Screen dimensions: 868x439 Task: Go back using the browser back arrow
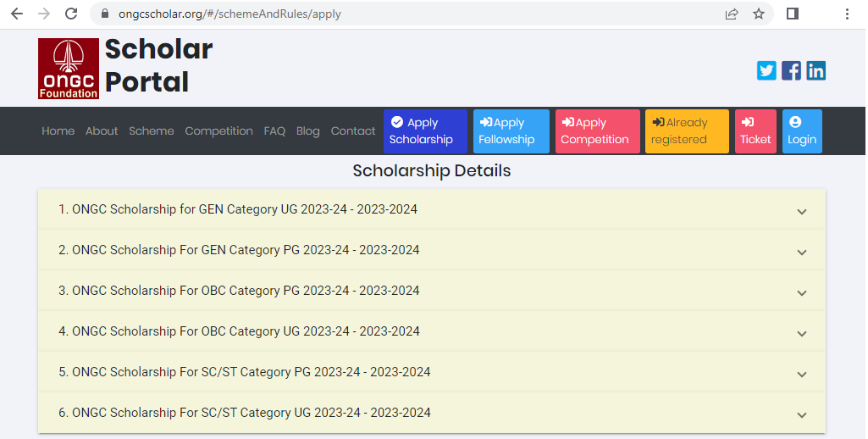(17, 14)
